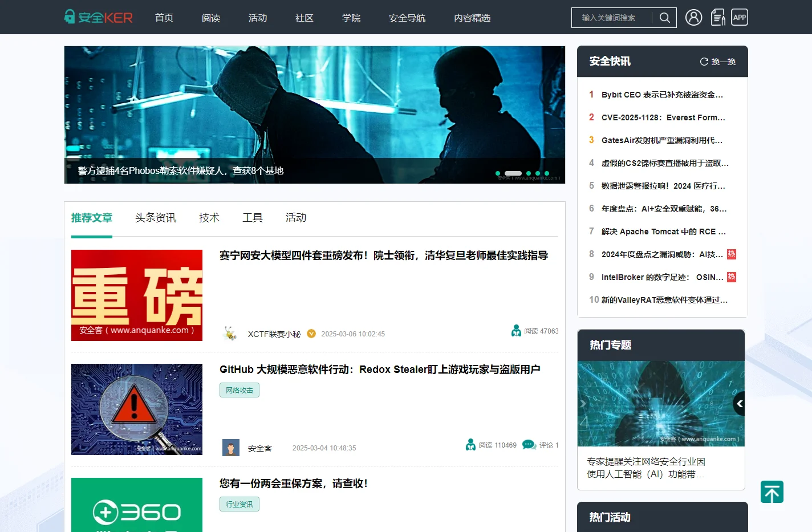Click the APP download icon
812x532 pixels.
click(740, 17)
